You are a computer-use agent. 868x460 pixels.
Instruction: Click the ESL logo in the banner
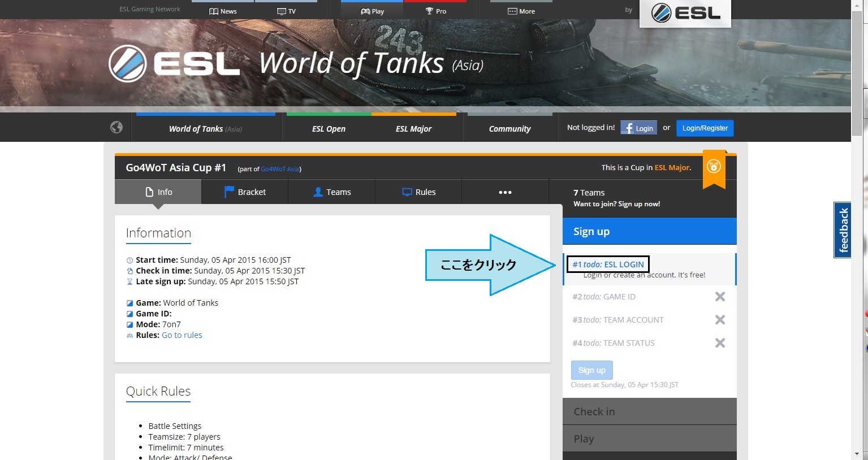pyautogui.click(x=174, y=64)
